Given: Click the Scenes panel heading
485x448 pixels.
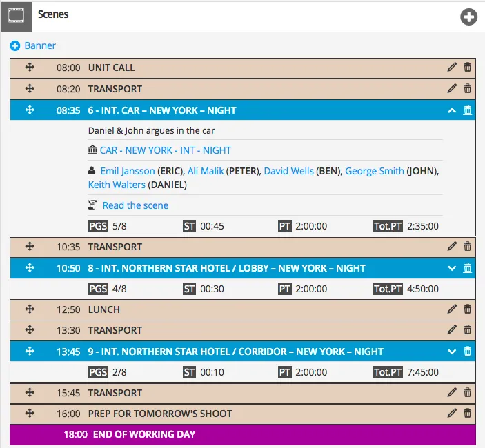Looking at the screenshot, I should coord(53,14).
